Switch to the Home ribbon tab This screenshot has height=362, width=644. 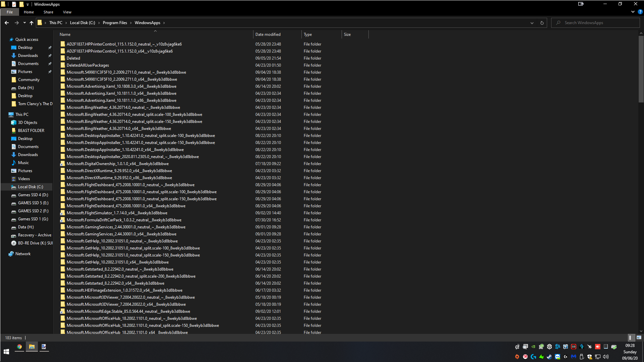tap(29, 12)
